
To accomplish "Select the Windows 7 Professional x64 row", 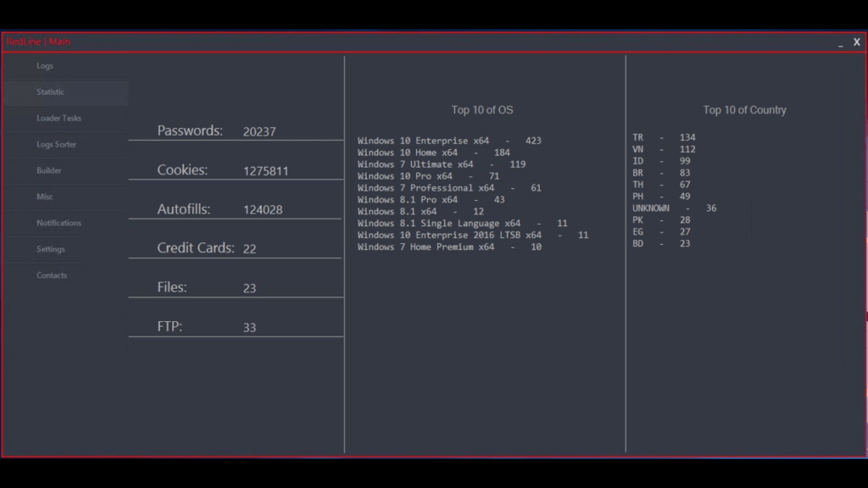I will tap(449, 188).
